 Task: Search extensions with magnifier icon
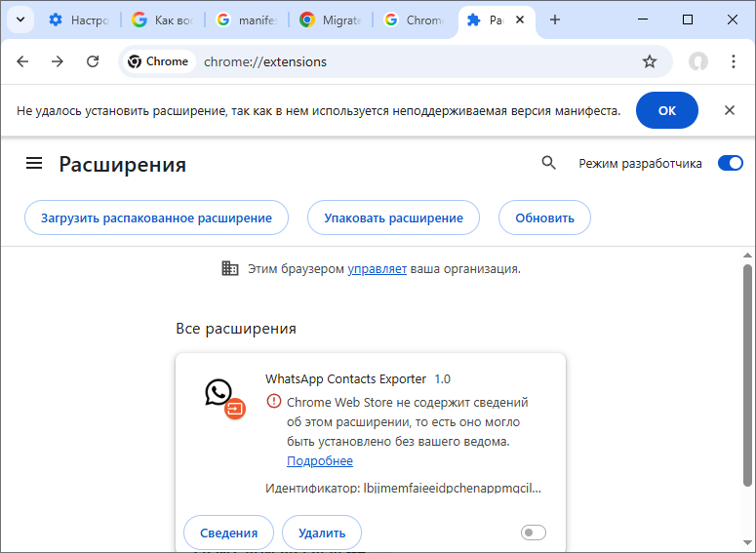(548, 163)
